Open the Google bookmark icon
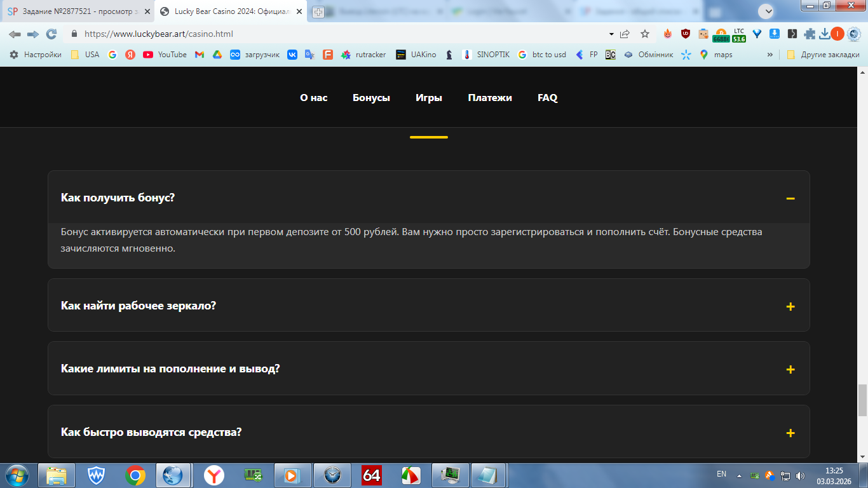Viewport: 868px width, 488px height. point(112,55)
